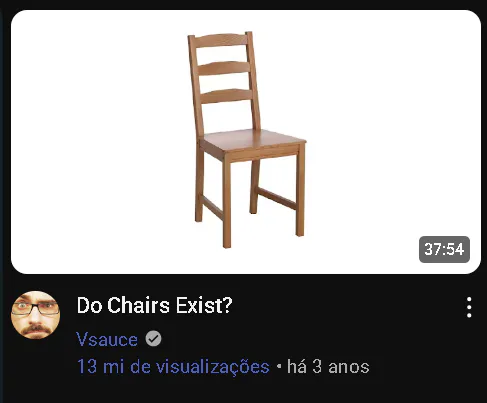Play the video via the chair thumbnail
The width and height of the screenshot is (487, 403).
point(246,142)
